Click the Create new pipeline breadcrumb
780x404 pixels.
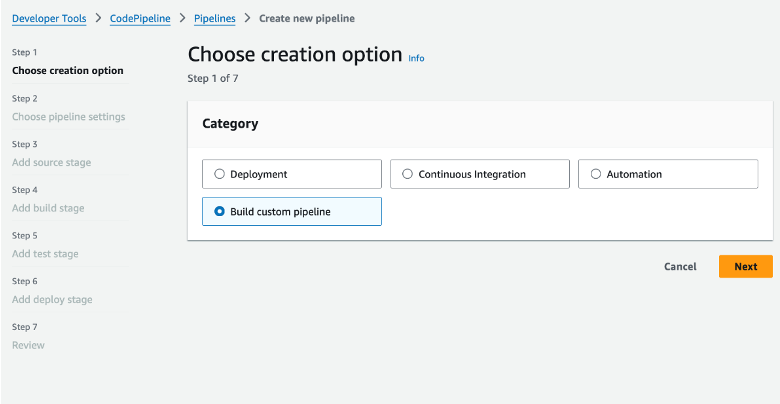pos(306,18)
